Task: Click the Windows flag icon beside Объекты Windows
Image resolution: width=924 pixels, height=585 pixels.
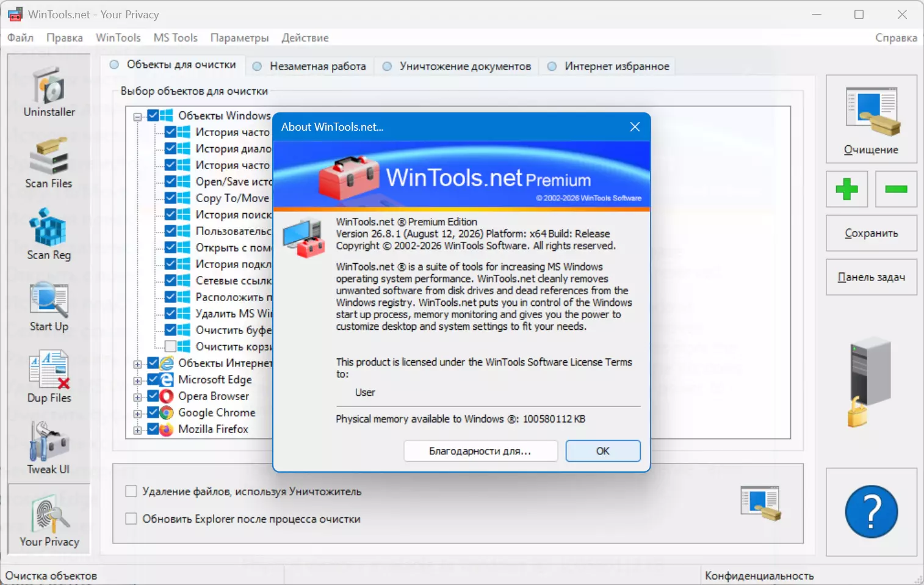Action: 167,116
